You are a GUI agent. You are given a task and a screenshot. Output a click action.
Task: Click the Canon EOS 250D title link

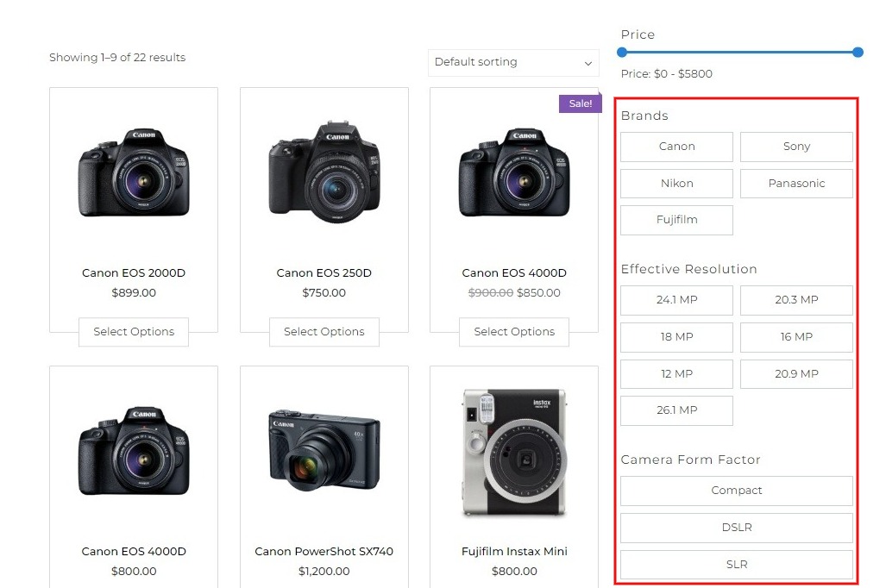[324, 273]
